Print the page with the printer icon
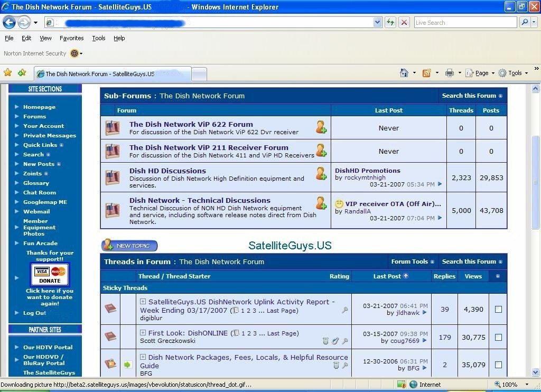This screenshot has width=541, height=392. click(449, 73)
